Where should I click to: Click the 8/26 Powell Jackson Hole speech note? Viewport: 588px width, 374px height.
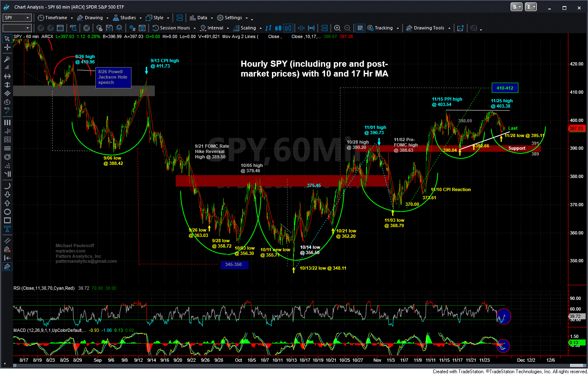tap(113, 77)
